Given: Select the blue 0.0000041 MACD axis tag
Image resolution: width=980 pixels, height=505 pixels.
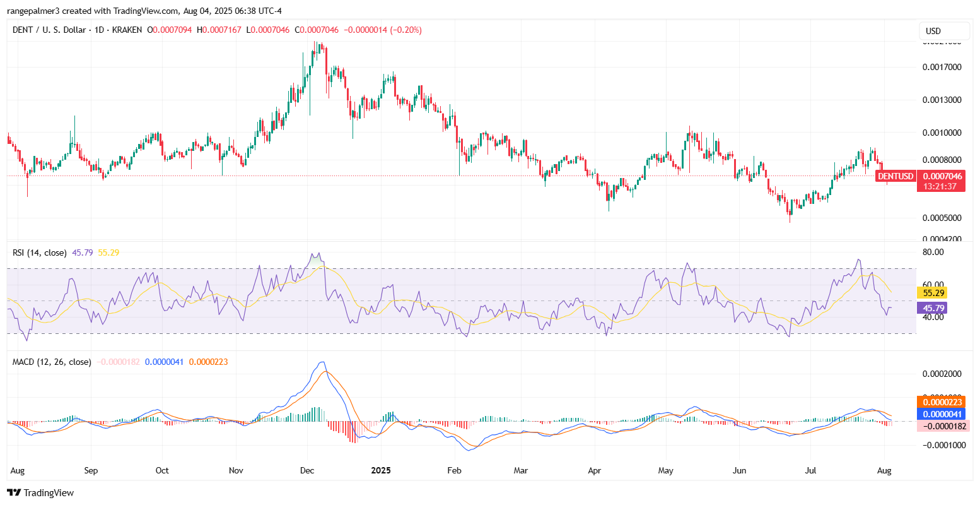Looking at the screenshot, I should pos(941,414).
